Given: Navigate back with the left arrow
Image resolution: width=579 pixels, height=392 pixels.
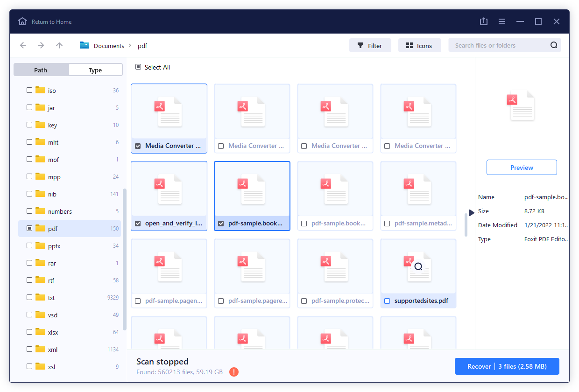Looking at the screenshot, I should (23, 45).
